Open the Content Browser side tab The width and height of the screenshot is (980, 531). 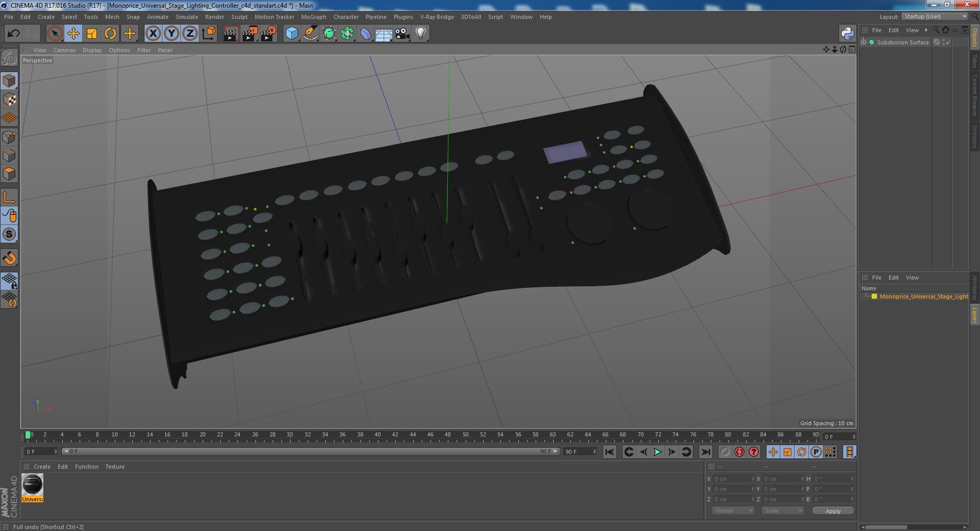tap(974, 95)
